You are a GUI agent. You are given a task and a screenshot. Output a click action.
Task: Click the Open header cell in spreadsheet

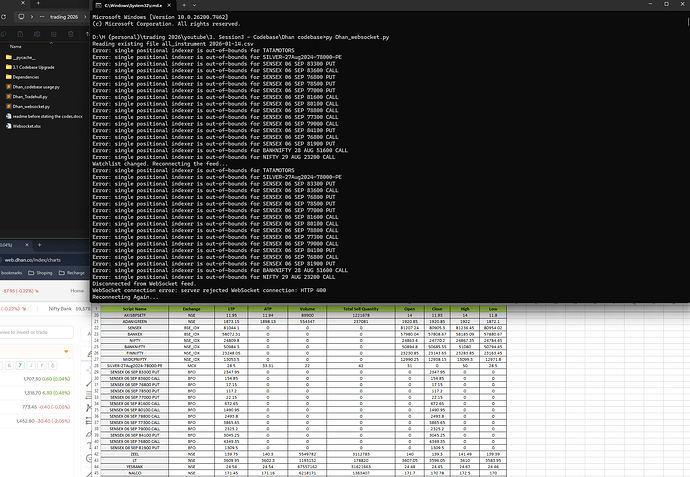pos(410,309)
